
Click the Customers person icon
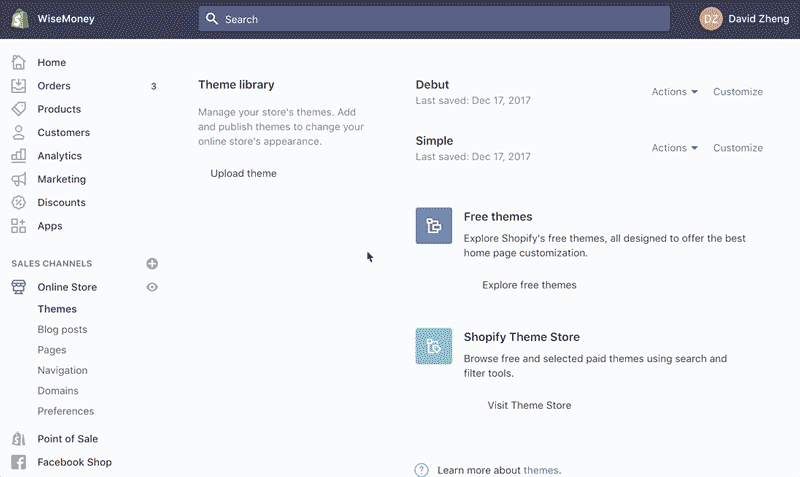[18, 132]
